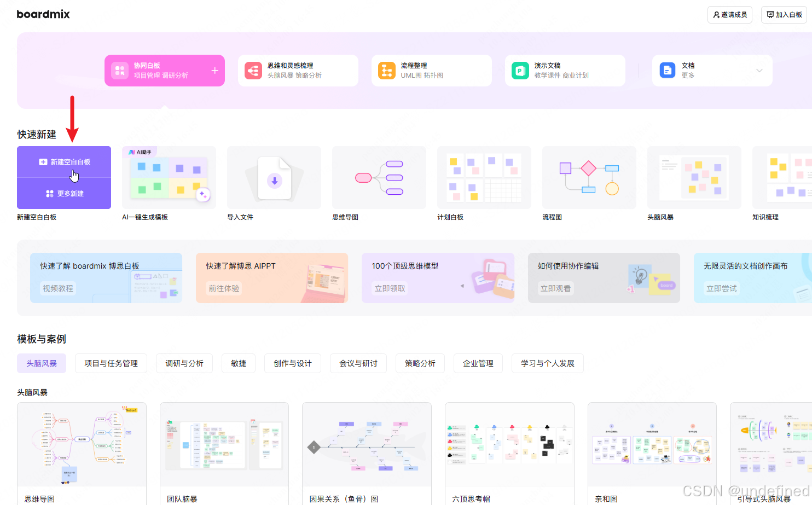Image resolution: width=812 pixels, height=505 pixels.
Task: Click the plus sign on 协同白板 card
Action: click(x=215, y=71)
